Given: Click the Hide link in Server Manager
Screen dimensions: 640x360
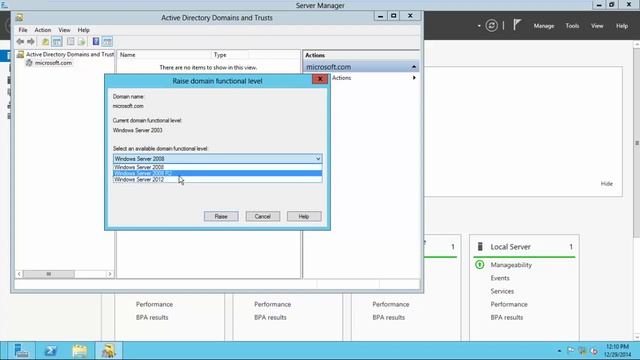Looking at the screenshot, I should [x=607, y=184].
